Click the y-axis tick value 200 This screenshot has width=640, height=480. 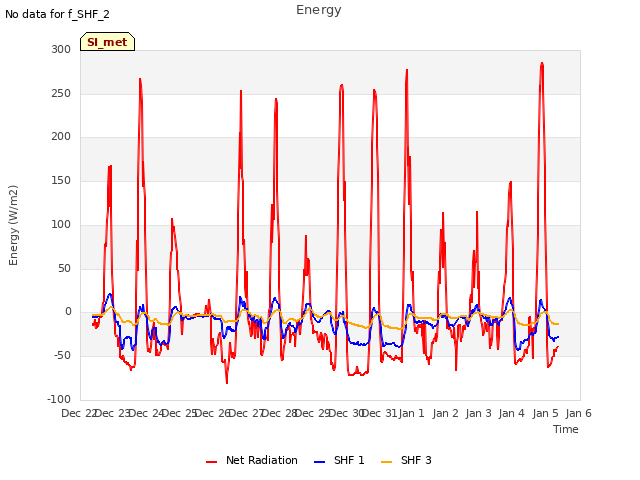tap(61, 137)
